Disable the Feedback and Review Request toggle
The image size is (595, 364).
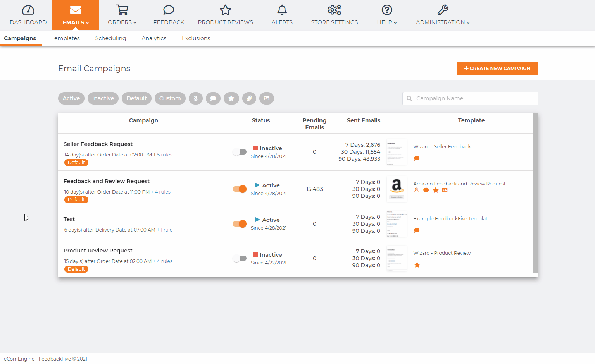[240, 189]
